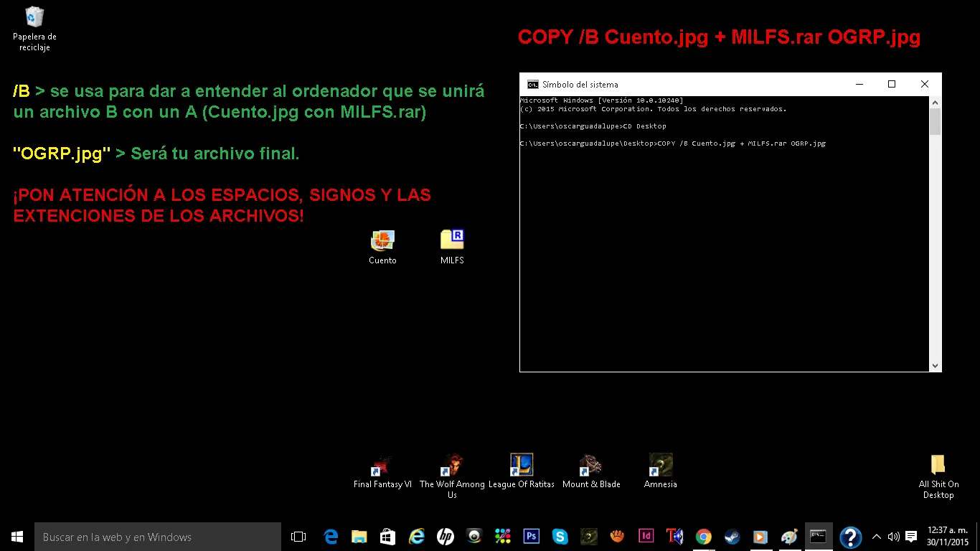Adjust the volume from the system tray

click(893, 536)
